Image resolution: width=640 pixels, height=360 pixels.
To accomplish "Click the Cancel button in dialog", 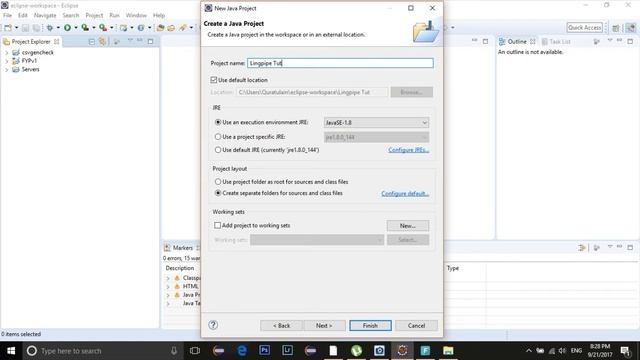I will 416,325.
